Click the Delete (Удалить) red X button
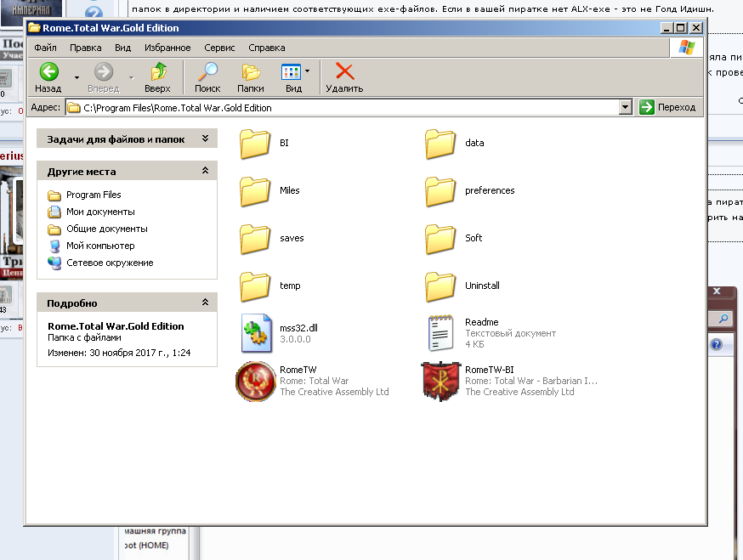The height and width of the screenshot is (560, 743). [344, 77]
